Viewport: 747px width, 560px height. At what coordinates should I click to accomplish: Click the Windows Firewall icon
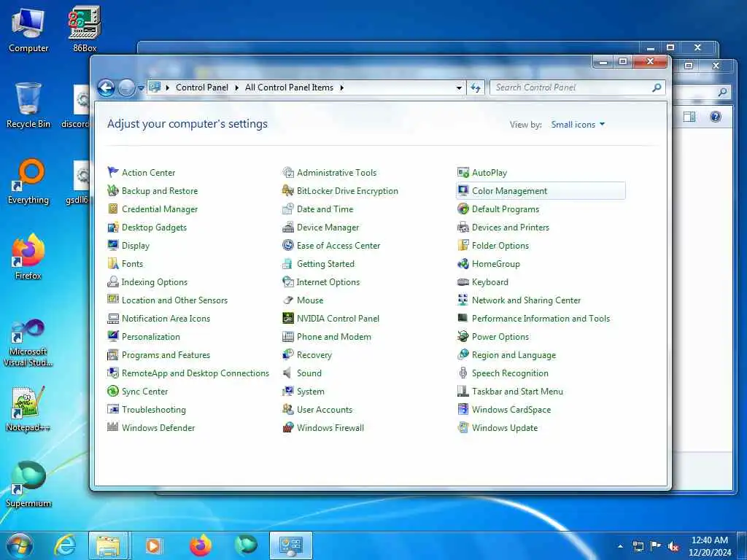[x=287, y=427]
